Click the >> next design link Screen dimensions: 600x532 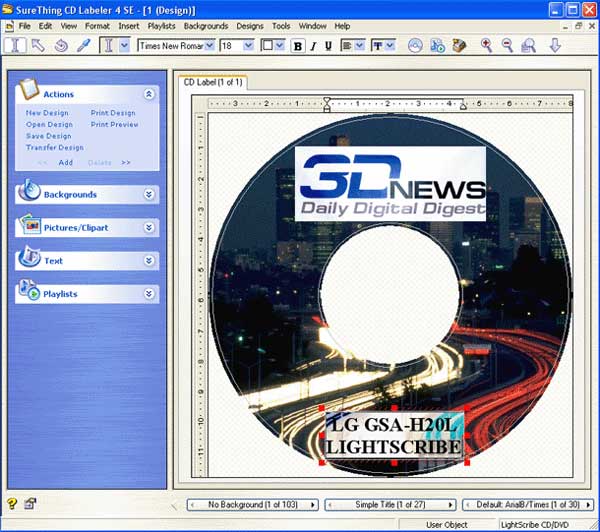[x=126, y=163]
